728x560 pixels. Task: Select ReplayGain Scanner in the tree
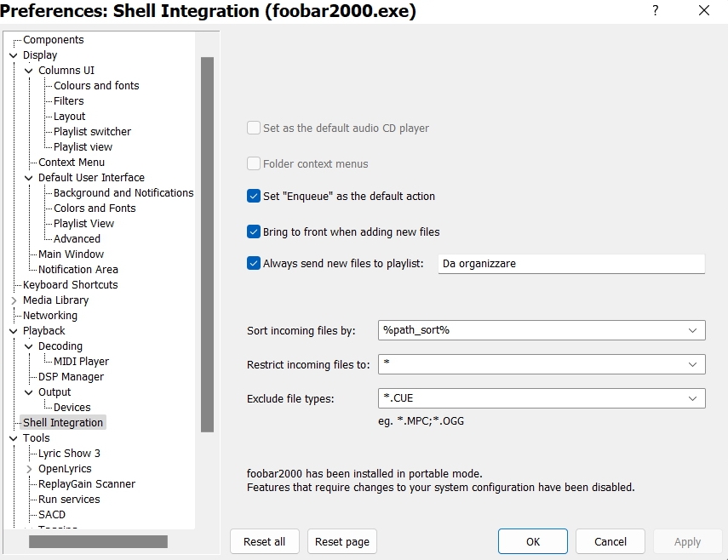point(87,484)
